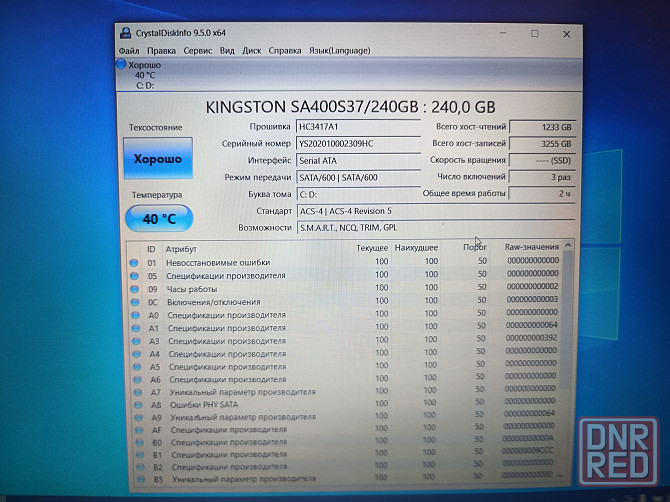
Task: Click the transfer mode field SATA/600
Action: click(358, 177)
